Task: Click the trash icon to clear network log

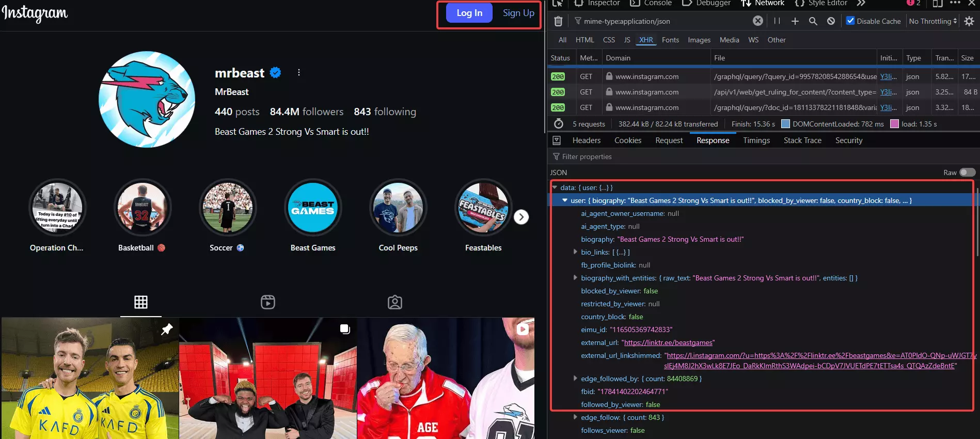Action: tap(558, 21)
